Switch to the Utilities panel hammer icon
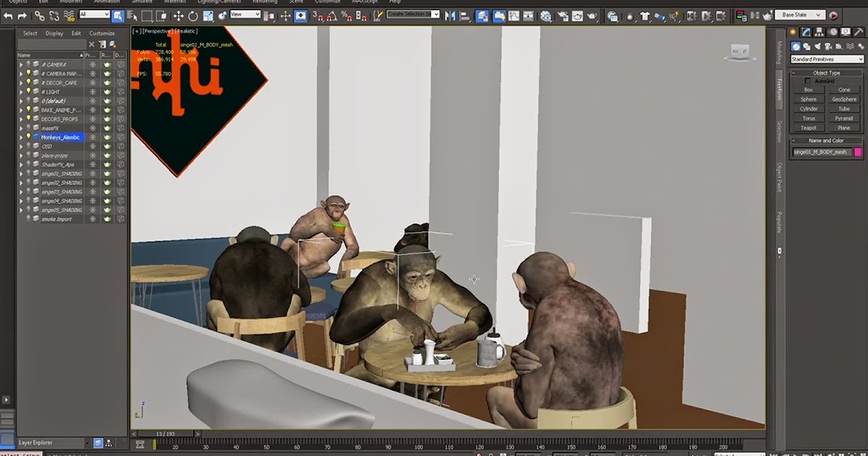This screenshot has width=868, height=456. click(859, 32)
